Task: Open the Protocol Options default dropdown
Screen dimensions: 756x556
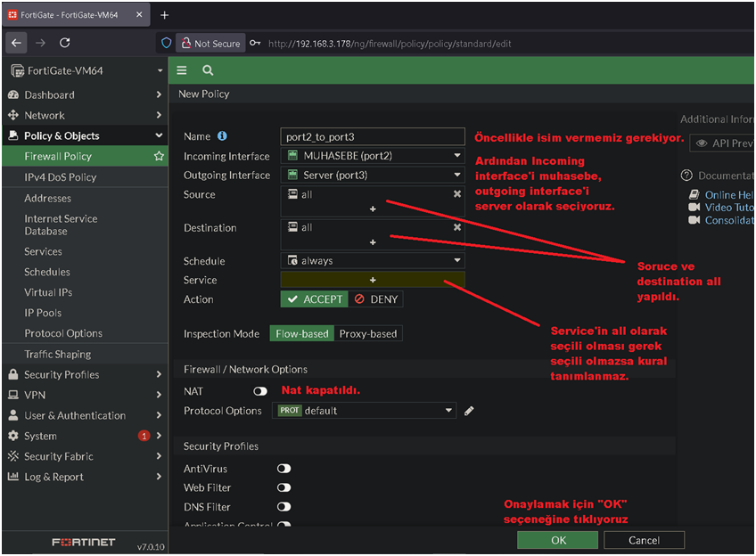Action: click(364, 411)
